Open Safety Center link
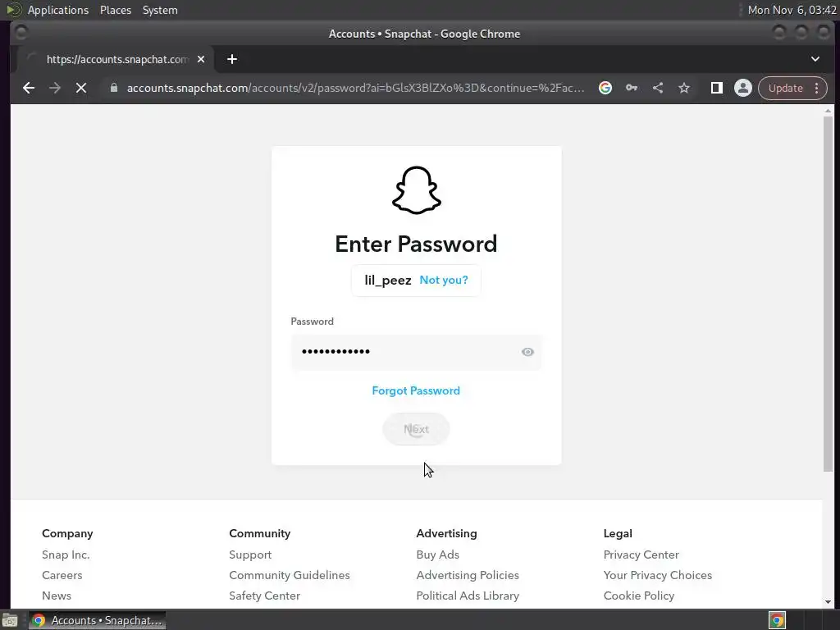The image size is (840, 630). coord(265,596)
